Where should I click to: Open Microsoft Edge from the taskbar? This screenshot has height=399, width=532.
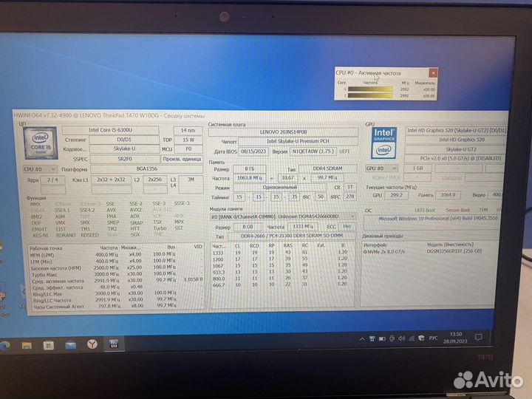4,345
